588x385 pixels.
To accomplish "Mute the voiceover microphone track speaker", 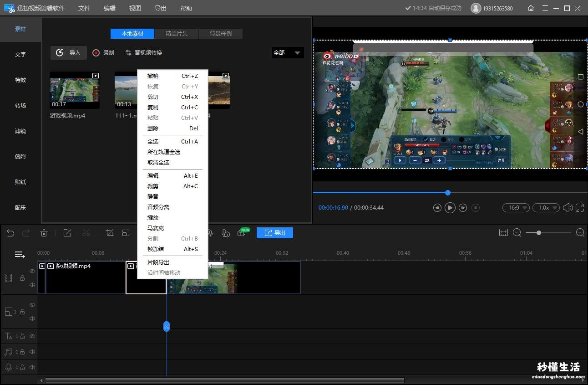I will coord(32,367).
